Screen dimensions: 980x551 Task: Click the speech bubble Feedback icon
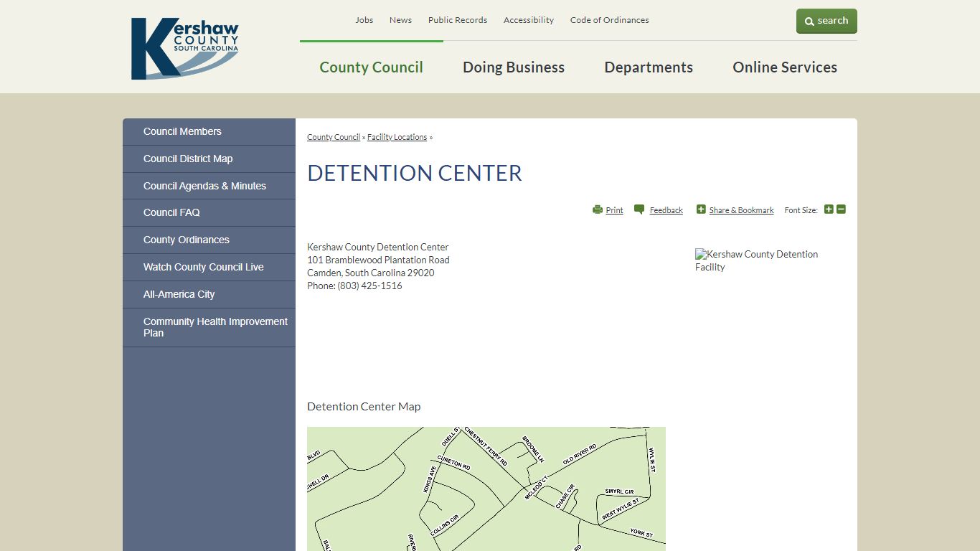coord(639,209)
